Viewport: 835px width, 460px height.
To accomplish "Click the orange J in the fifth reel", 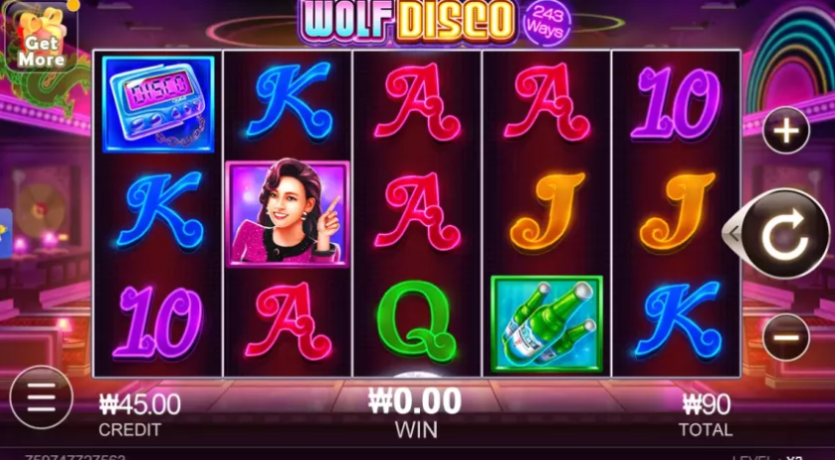I will tap(676, 212).
